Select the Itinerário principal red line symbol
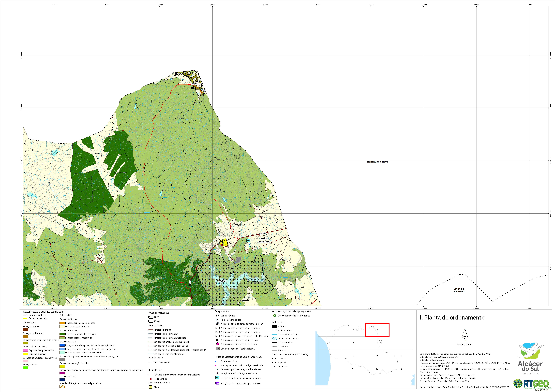 [x=151, y=330]
